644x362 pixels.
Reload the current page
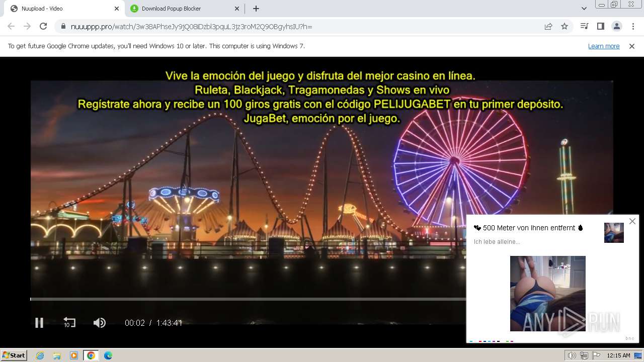coord(43,26)
